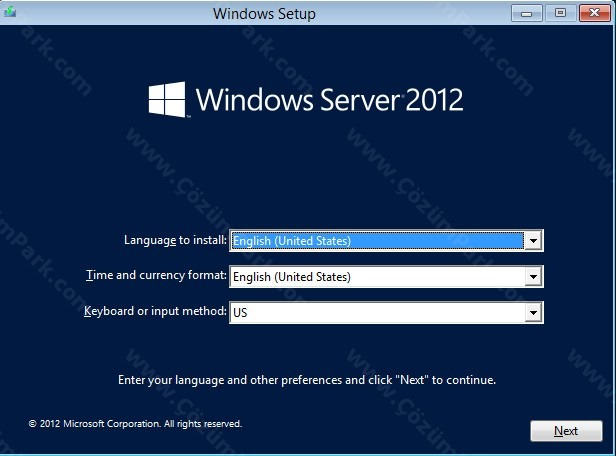This screenshot has width=616, height=456.
Task: Open the Language to install dropdown arrow
Action: pyautogui.click(x=533, y=240)
